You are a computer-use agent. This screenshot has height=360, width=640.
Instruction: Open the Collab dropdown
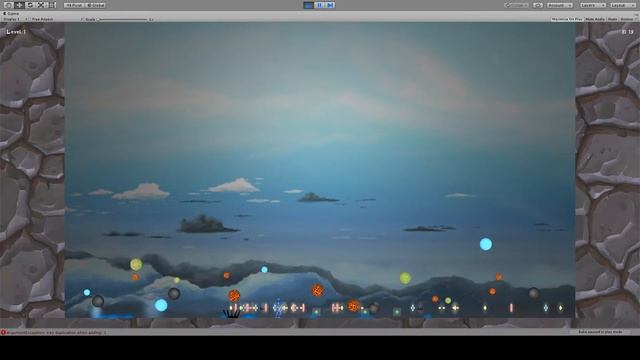517,5
